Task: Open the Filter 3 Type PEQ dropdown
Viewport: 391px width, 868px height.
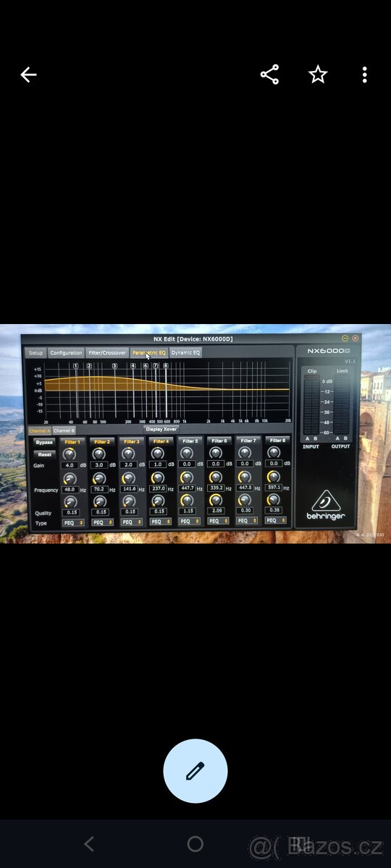Action: (x=131, y=522)
